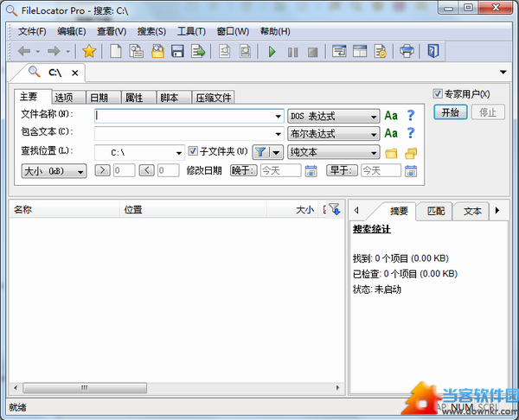Click the new search from clipboard icon

coord(136,51)
